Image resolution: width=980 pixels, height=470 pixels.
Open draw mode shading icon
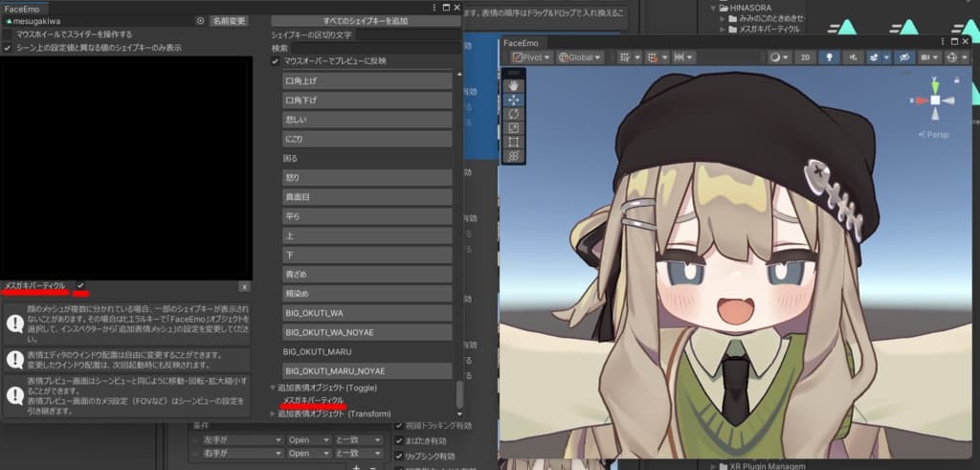pos(775,57)
